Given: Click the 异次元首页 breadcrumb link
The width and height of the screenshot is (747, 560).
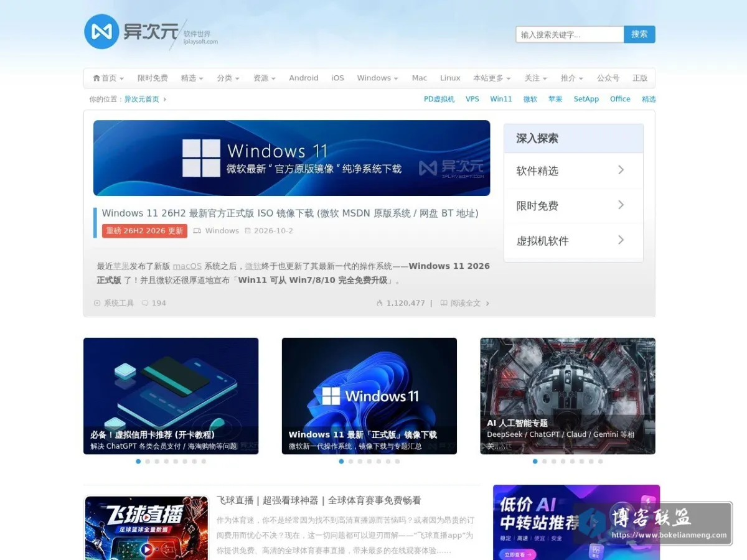Looking at the screenshot, I should pyautogui.click(x=142, y=99).
